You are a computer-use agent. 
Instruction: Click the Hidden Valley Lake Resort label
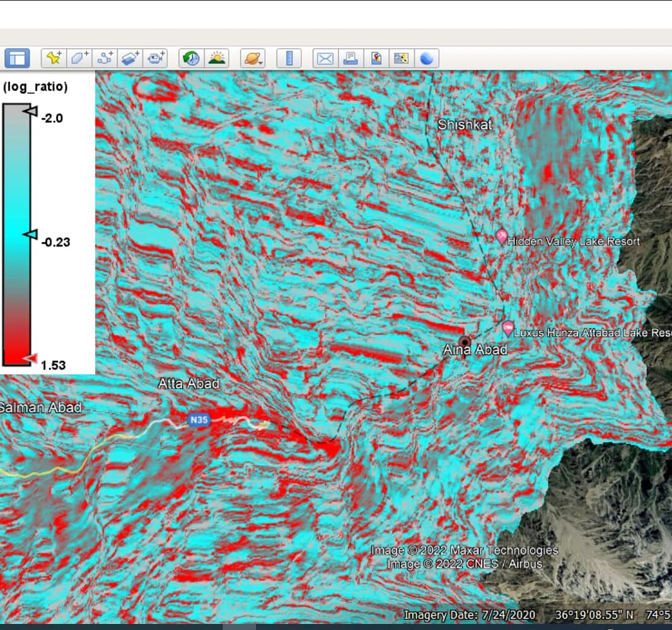(x=574, y=241)
